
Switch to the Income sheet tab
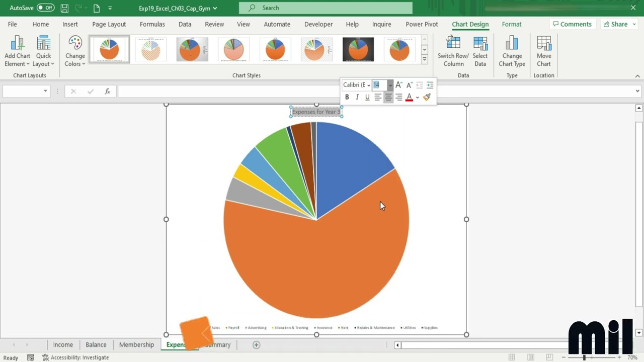point(63,345)
